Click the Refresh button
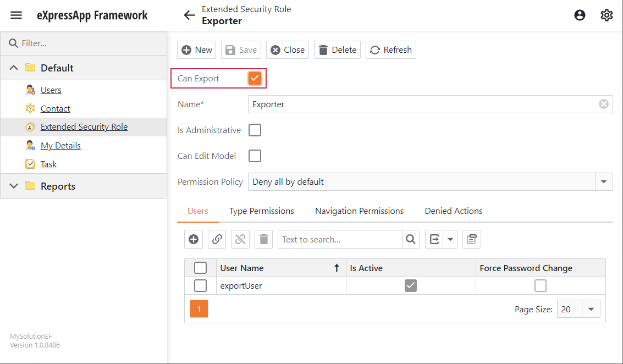 [391, 49]
